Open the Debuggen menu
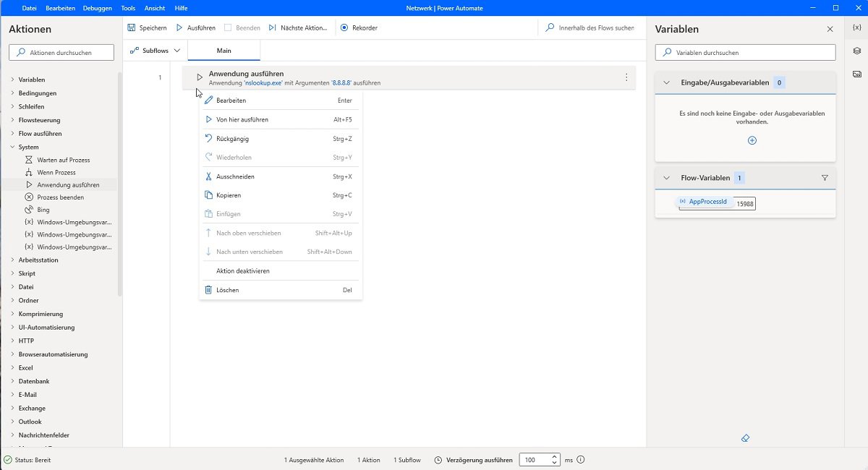868x470 pixels. tap(98, 8)
